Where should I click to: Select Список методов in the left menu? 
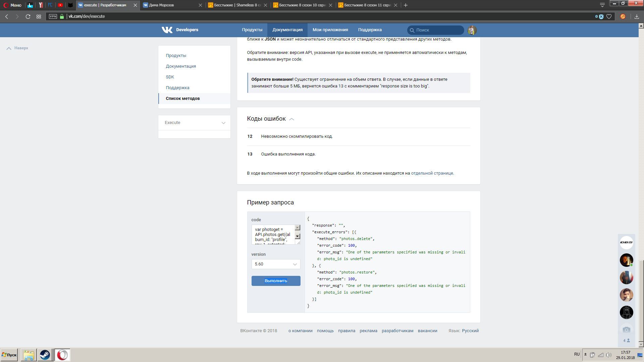[x=183, y=99]
